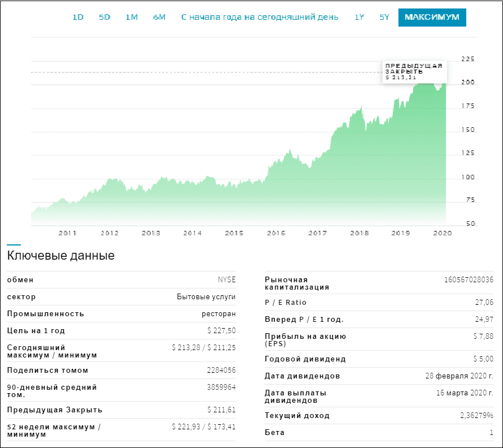
Task: Click the 'Ключевые данные' heading
Action: [61, 256]
